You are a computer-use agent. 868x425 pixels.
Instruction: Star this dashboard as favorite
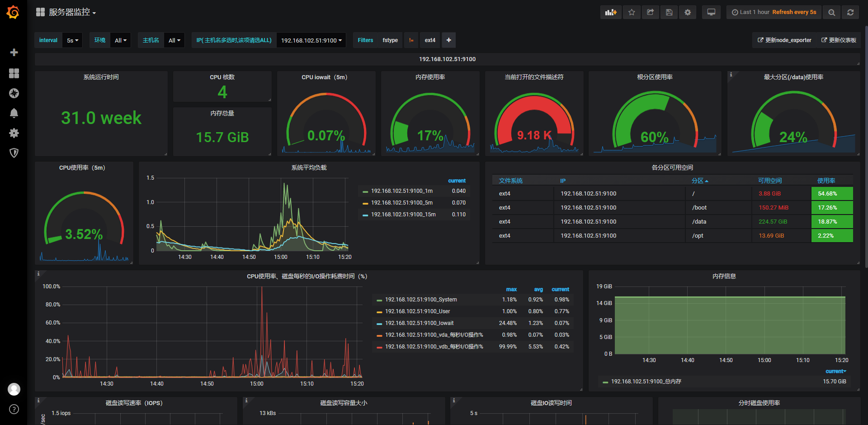point(632,12)
